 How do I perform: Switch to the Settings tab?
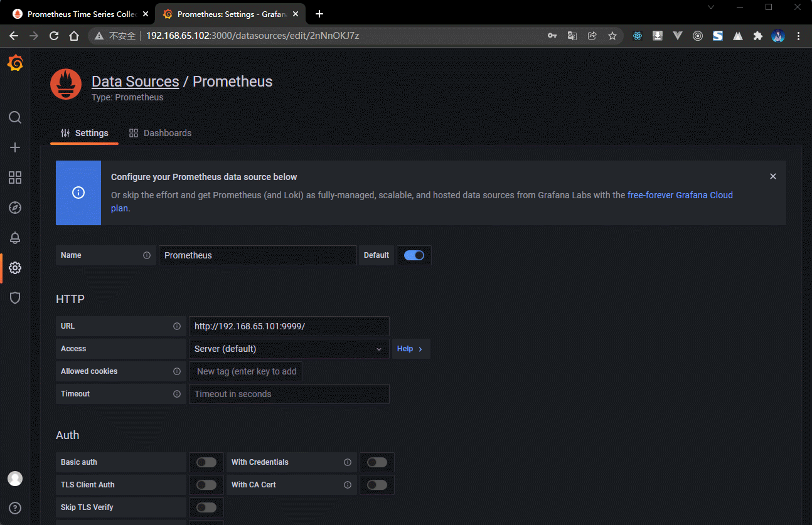(84, 133)
